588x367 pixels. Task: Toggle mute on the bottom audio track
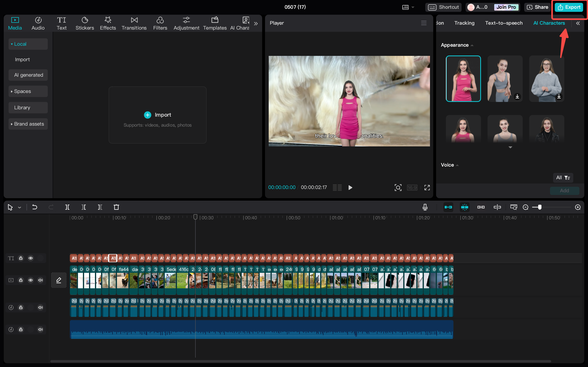pos(40,329)
